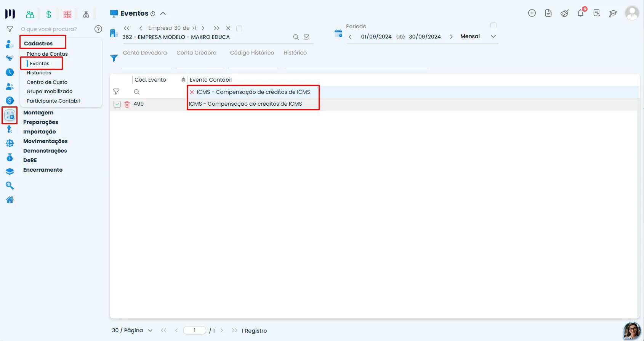Open the magnifier search sidebar icon
The width and height of the screenshot is (644, 341).
(x=10, y=186)
